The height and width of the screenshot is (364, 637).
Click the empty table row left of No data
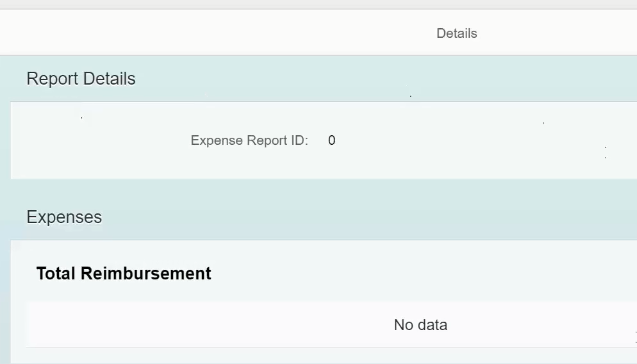point(203,325)
